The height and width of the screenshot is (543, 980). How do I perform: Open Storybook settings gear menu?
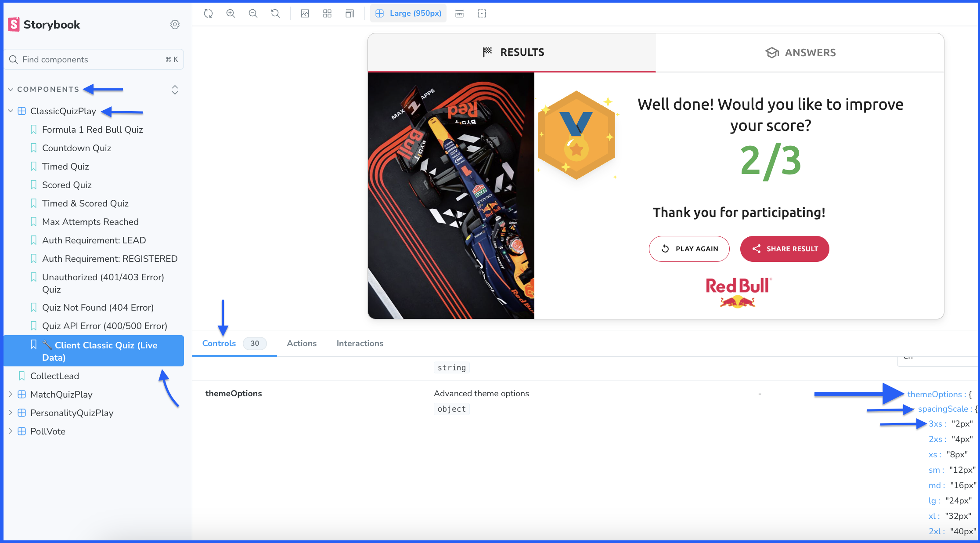[x=175, y=25]
